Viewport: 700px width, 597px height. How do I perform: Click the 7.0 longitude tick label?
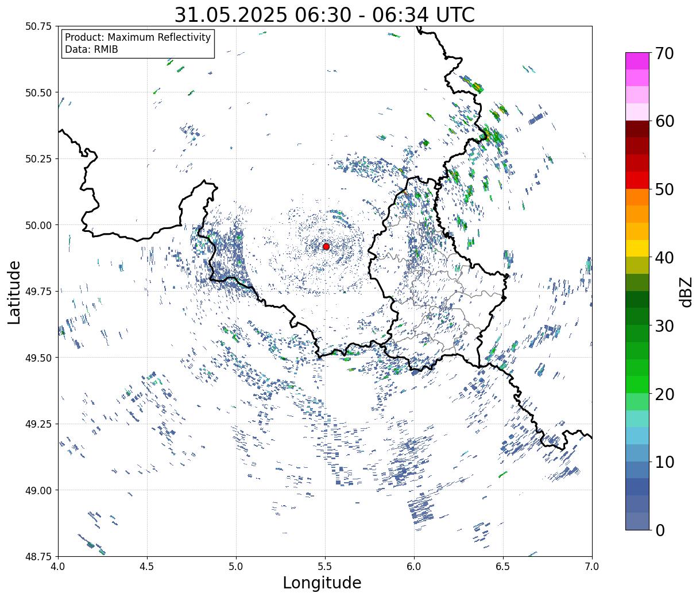592,567
